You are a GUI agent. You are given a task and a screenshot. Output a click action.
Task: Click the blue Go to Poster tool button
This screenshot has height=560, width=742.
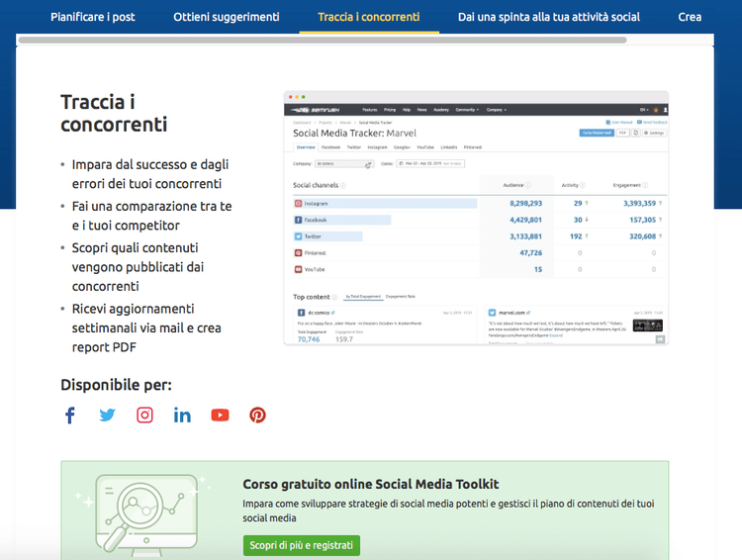pos(597,133)
